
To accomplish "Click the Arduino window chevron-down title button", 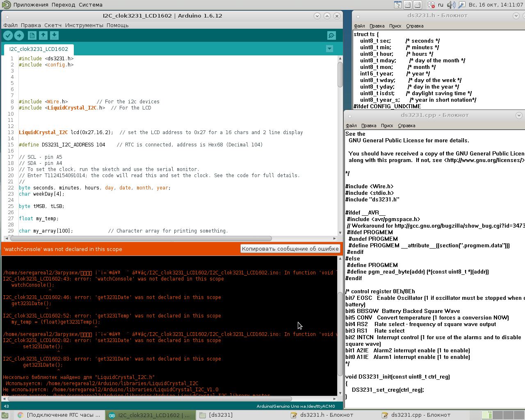I will click(317, 16).
